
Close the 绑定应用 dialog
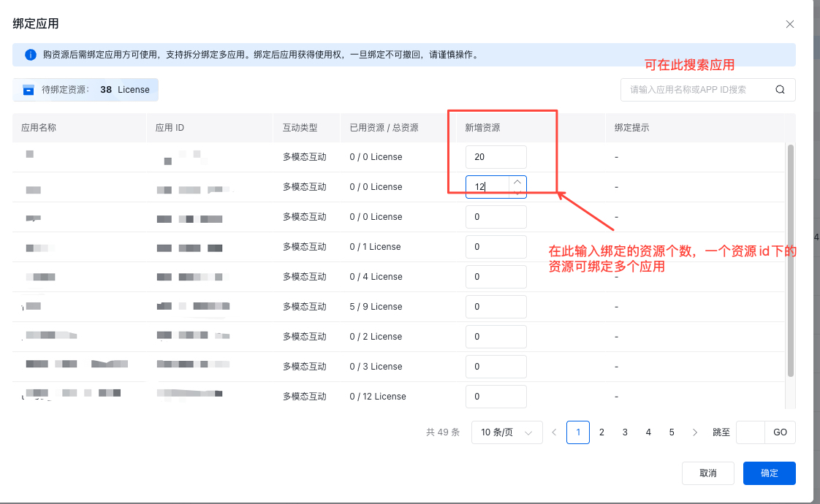[x=789, y=24]
